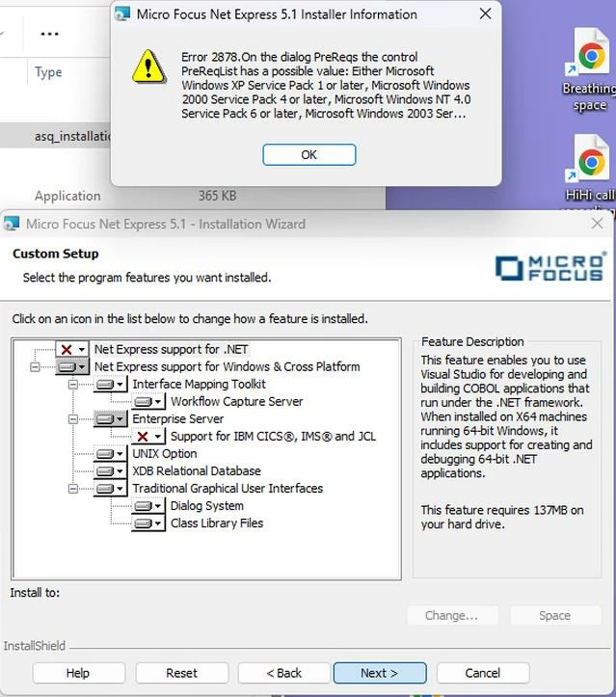Click the 'Install to:' label
616x697 pixels.
(35, 593)
